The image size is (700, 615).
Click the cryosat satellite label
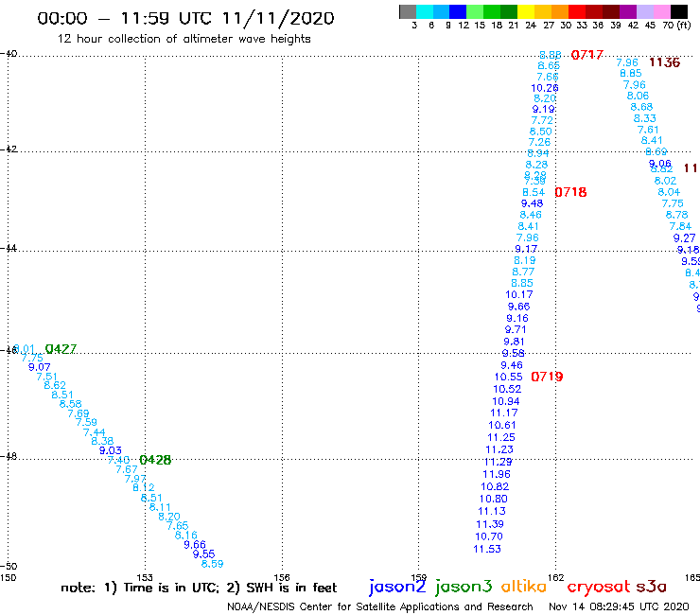[599, 587]
